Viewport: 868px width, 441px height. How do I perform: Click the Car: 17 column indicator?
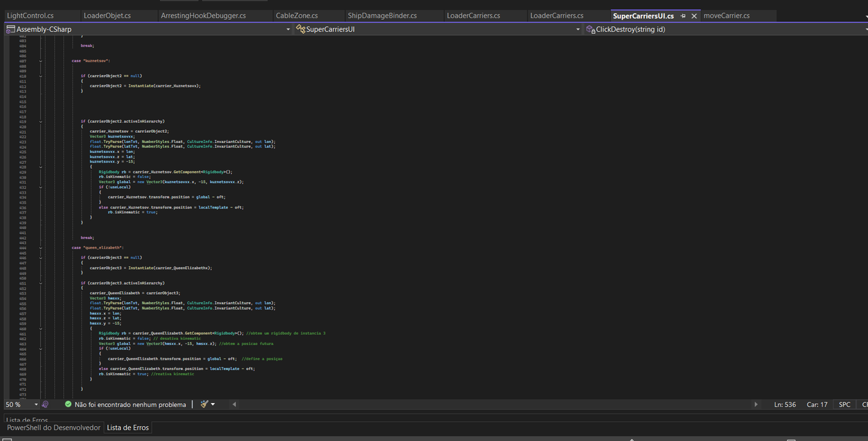point(816,404)
